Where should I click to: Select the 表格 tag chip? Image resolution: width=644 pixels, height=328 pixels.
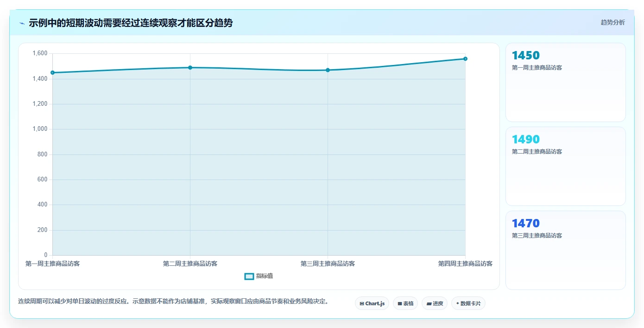pos(405,303)
